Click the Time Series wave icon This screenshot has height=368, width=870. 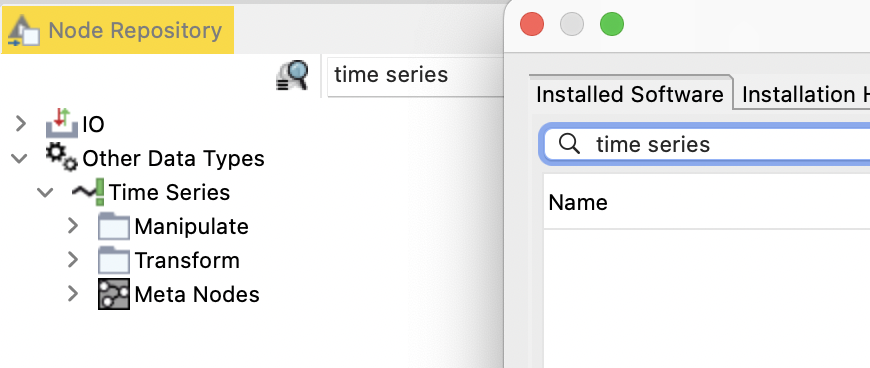(88, 192)
